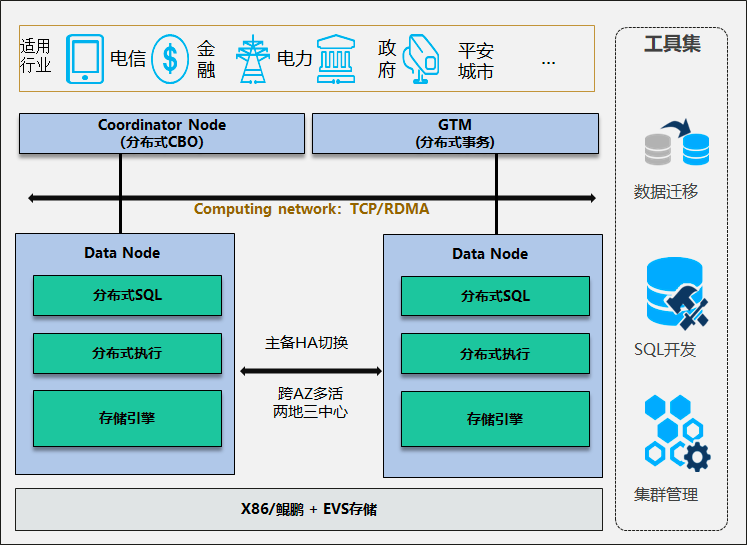Viewport: 747px width, 545px height.
Task: Click the 集群管理 label
Action: tap(666, 495)
